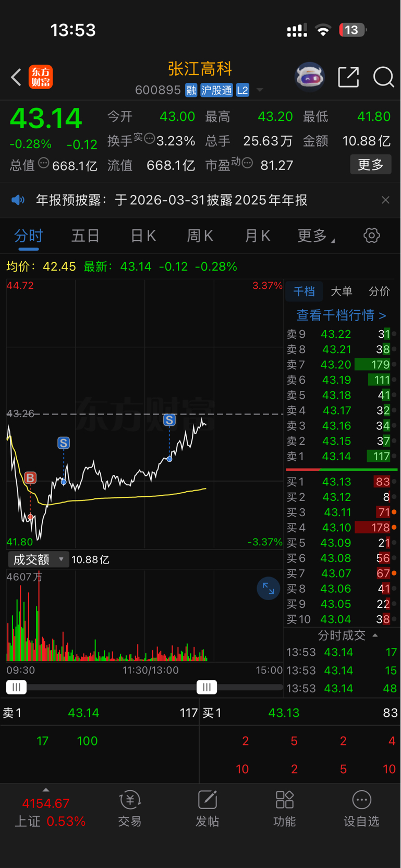Screen dimensions: 401x868
Task: Switch to the 日K tab
Action: point(143,236)
